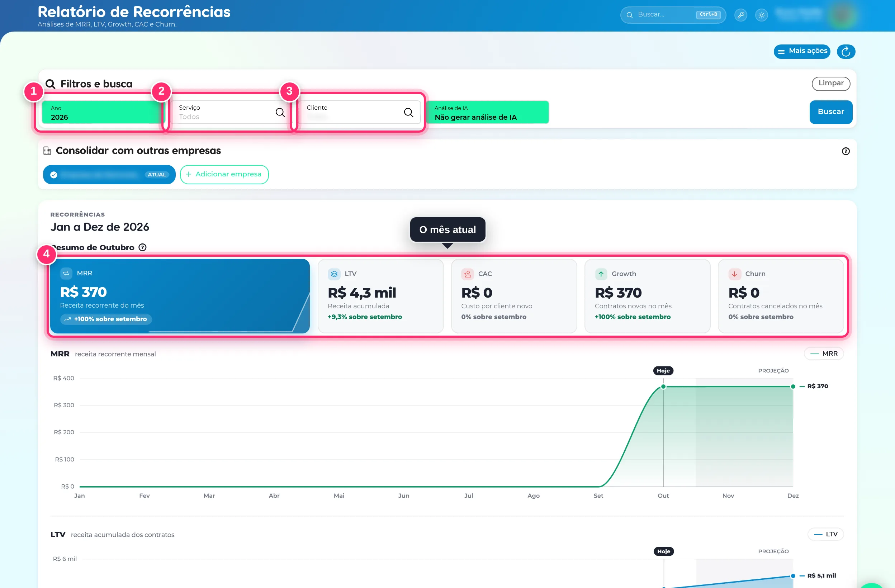895x588 pixels.
Task: Select the Churn R$ 0 card
Action: (x=781, y=296)
